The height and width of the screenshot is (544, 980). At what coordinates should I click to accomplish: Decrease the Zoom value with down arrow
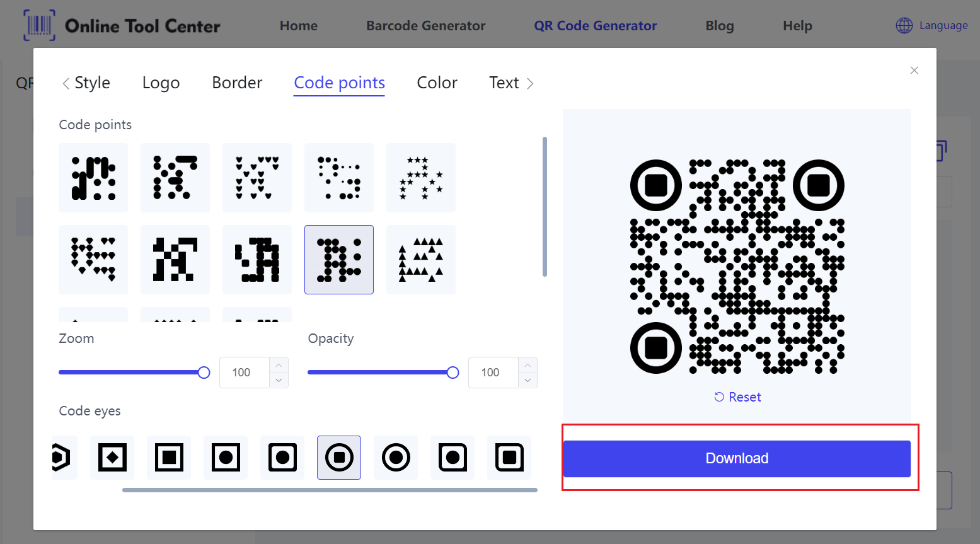[x=279, y=380]
